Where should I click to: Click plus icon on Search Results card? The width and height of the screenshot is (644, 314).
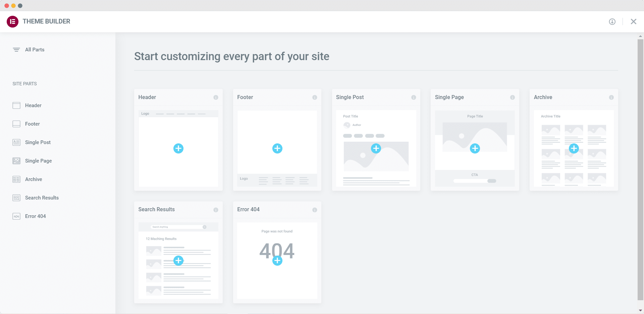point(178,261)
